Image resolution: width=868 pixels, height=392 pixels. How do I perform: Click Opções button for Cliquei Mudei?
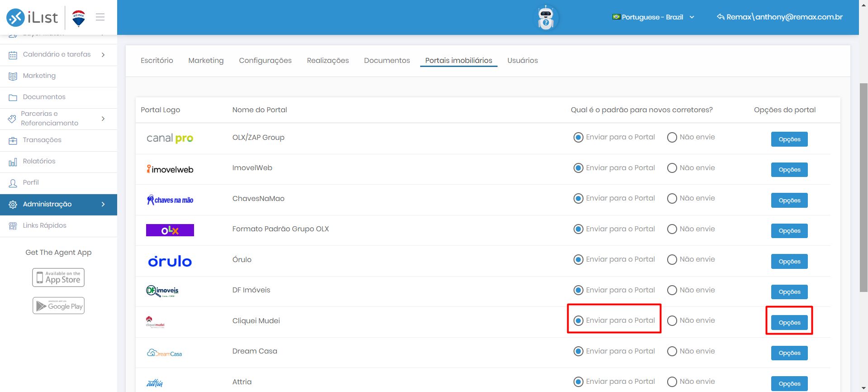(789, 323)
